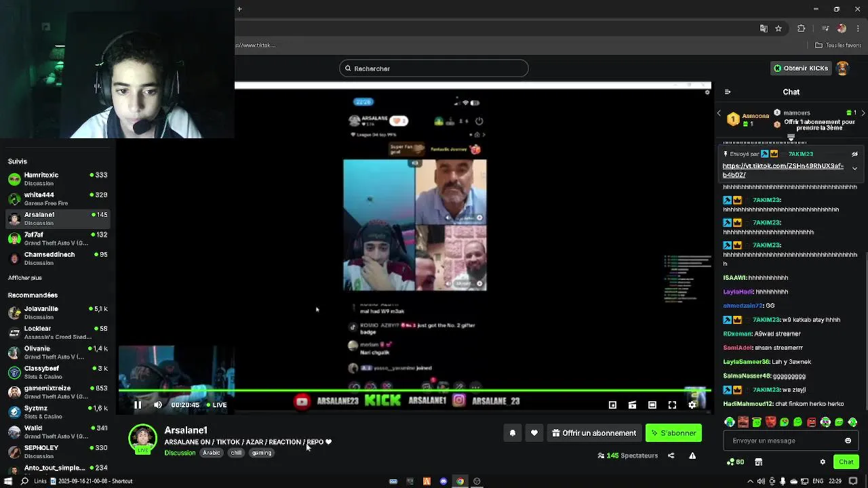This screenshot has width=868, height=488.
Task: Click Obtenir KICKs button
Action: pos(800,68)
